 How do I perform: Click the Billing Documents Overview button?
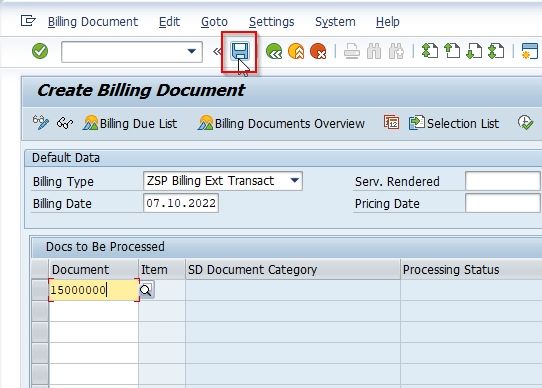pos(281,123)
